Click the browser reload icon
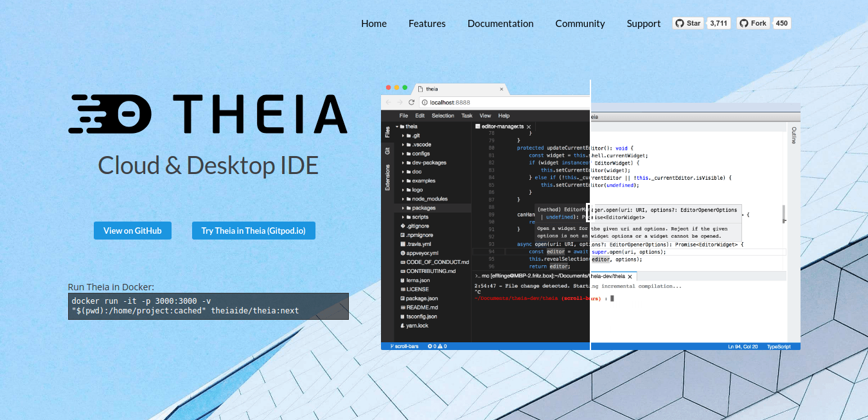This screenshot has width=868, height=420. coord(412,101)
